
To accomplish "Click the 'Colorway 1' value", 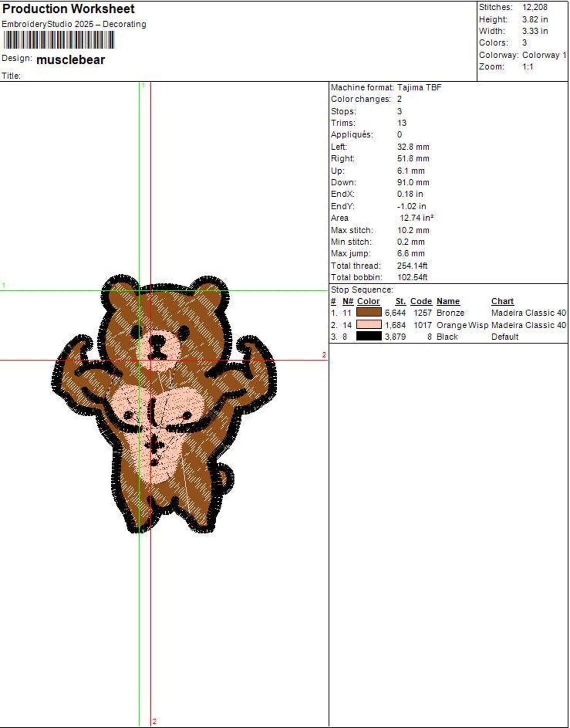I will (x=544, y=55).
